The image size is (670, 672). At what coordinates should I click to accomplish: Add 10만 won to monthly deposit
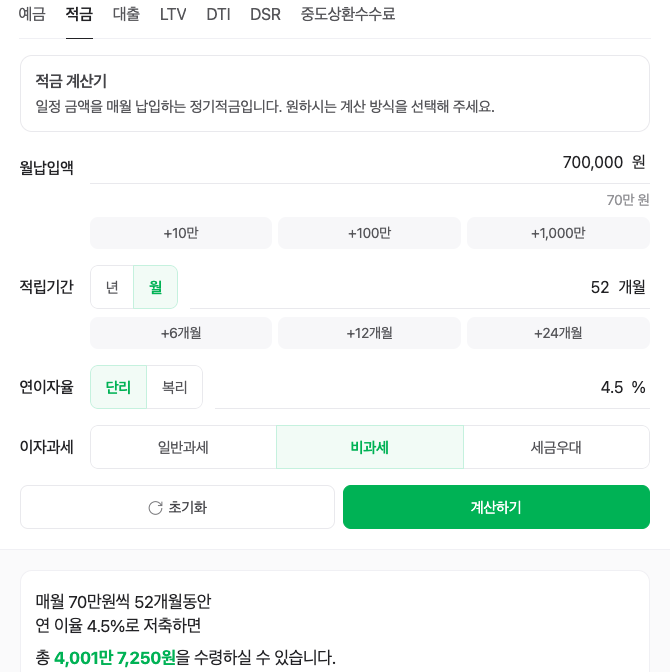(x=181, y=233)
